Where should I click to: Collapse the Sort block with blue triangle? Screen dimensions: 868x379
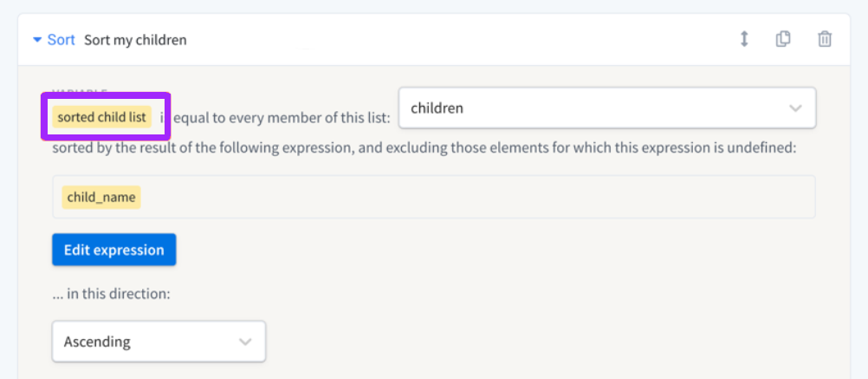(x=37, y=40)
